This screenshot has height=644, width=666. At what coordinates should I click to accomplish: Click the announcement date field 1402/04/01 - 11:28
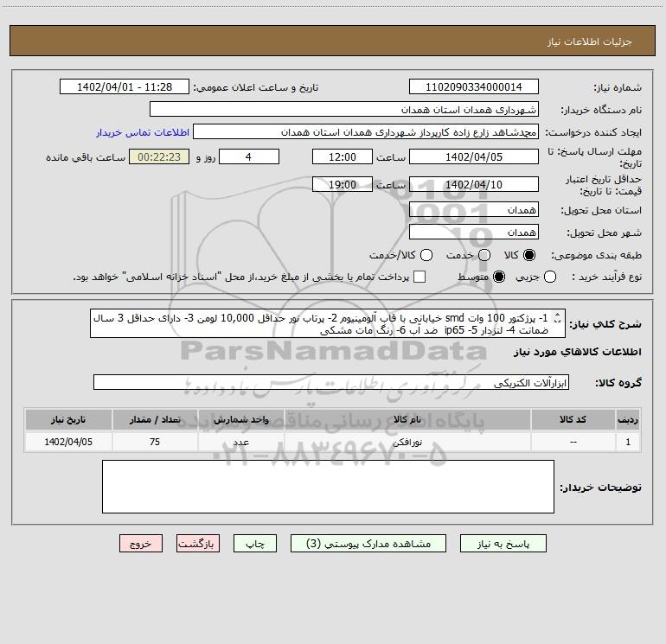[x=125, y=87]
